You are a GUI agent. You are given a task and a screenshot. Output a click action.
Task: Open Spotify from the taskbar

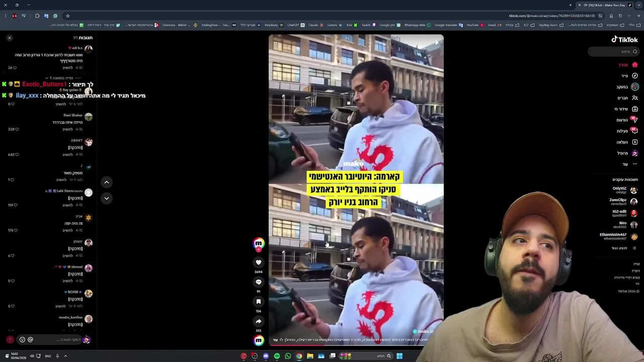(277, 356)
